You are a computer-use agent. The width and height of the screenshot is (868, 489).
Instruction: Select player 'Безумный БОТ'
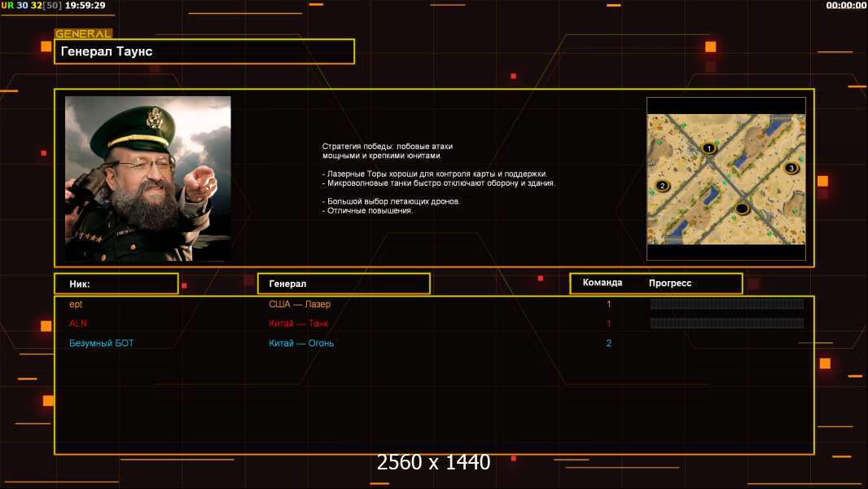[x=101, y=343]
